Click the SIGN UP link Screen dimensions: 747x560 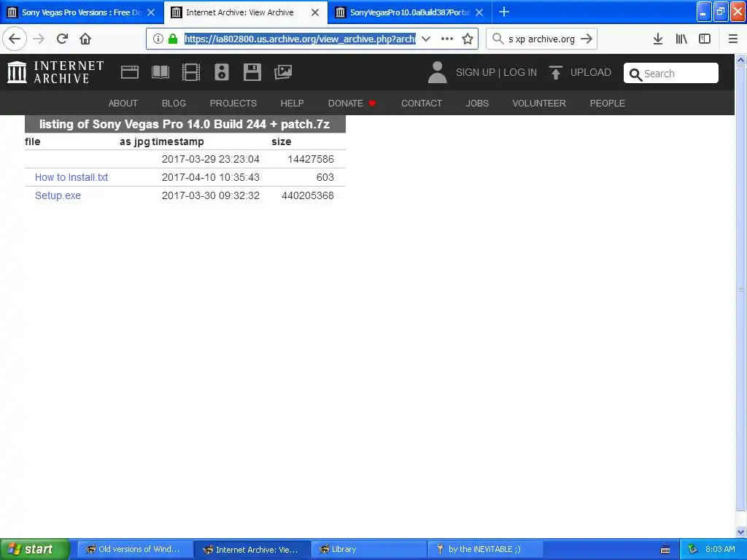click(476, 72)
